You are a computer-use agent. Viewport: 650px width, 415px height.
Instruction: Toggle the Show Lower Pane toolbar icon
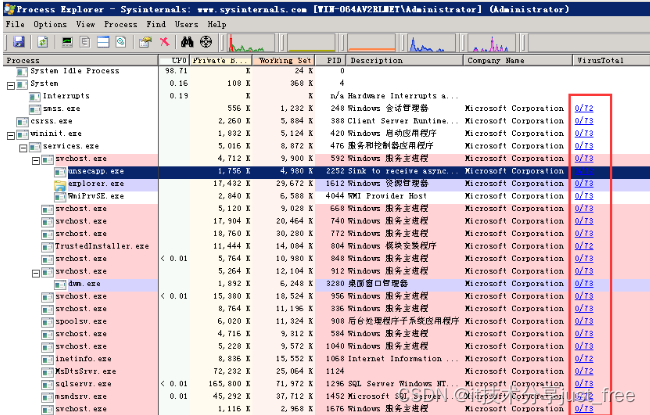[x=103, y=42]
